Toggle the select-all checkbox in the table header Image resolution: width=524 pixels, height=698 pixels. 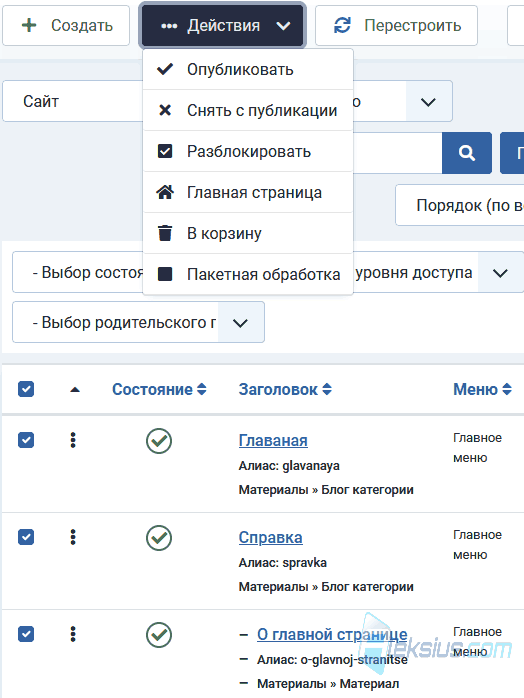point(26,389)
